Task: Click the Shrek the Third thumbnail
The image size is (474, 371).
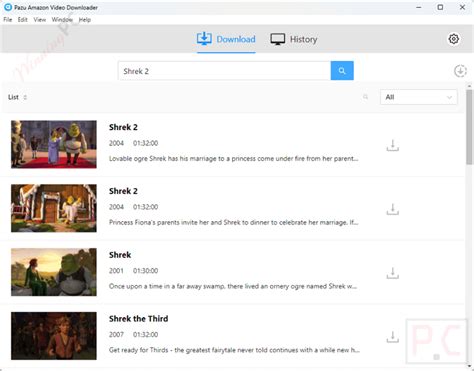Action: (x=54, y=336)
